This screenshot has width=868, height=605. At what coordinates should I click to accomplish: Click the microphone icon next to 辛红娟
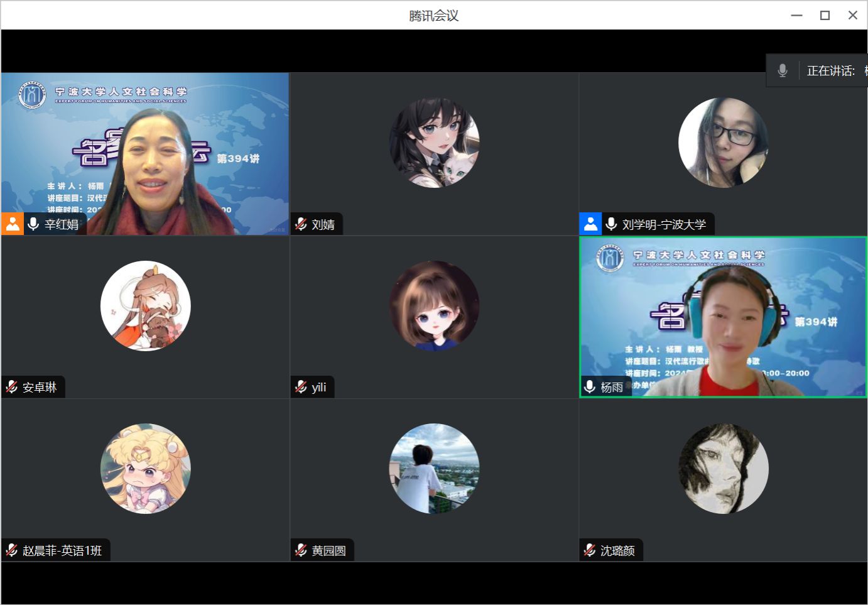[x=34, y=224]
